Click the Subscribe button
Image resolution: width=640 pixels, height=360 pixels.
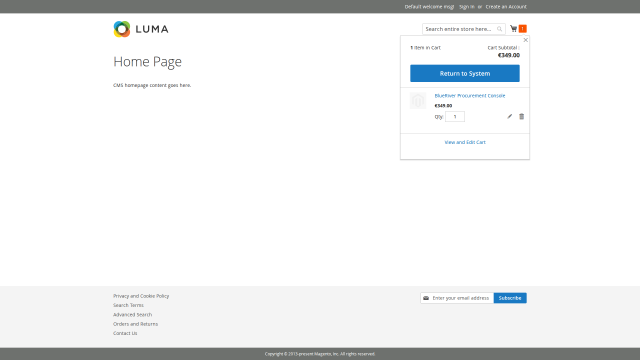(x=510, y=298)
